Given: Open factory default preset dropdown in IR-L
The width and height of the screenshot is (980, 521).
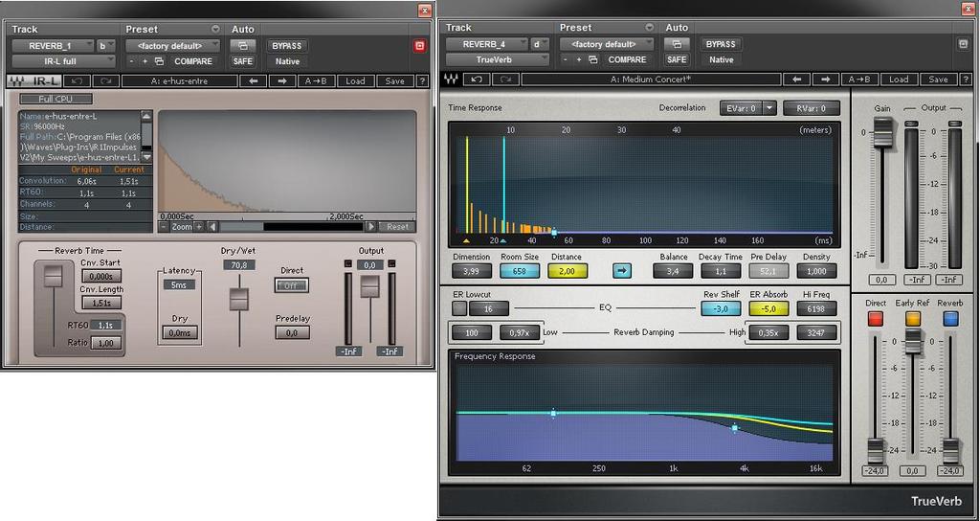Looking at the screenshot, I should 172,46.
